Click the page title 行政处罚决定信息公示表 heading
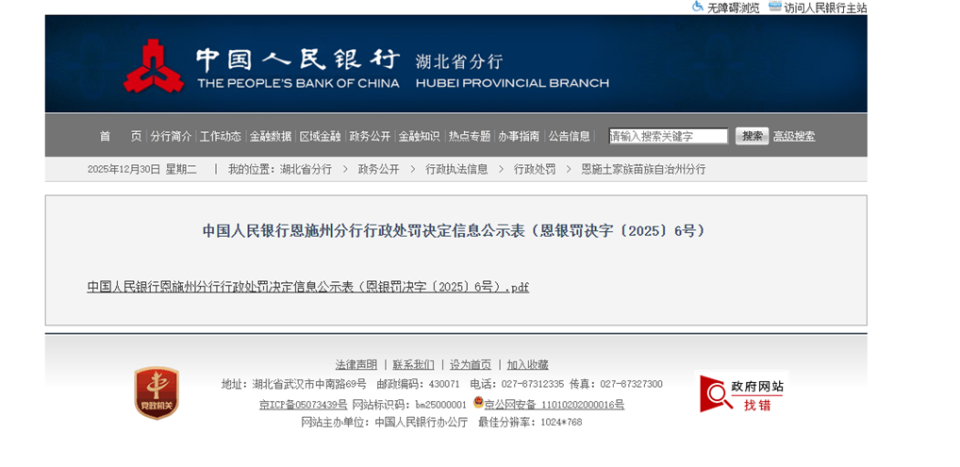 [x=454, y=231]
